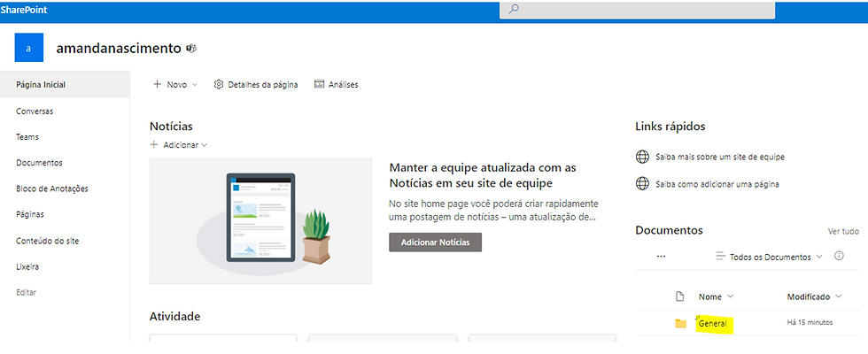Viewport: 868px width, 354px height.
Task: Open Saiba como adicionar uma página
Action: coord(717,184)
